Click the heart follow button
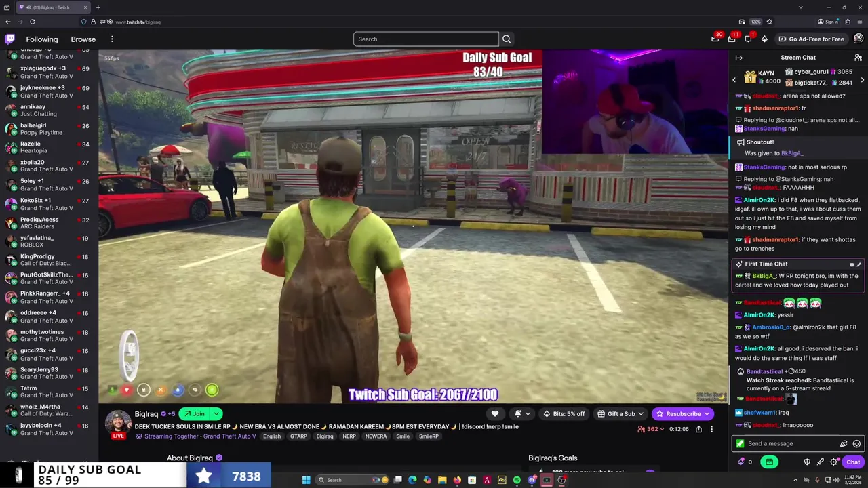 tap(495, 414)
